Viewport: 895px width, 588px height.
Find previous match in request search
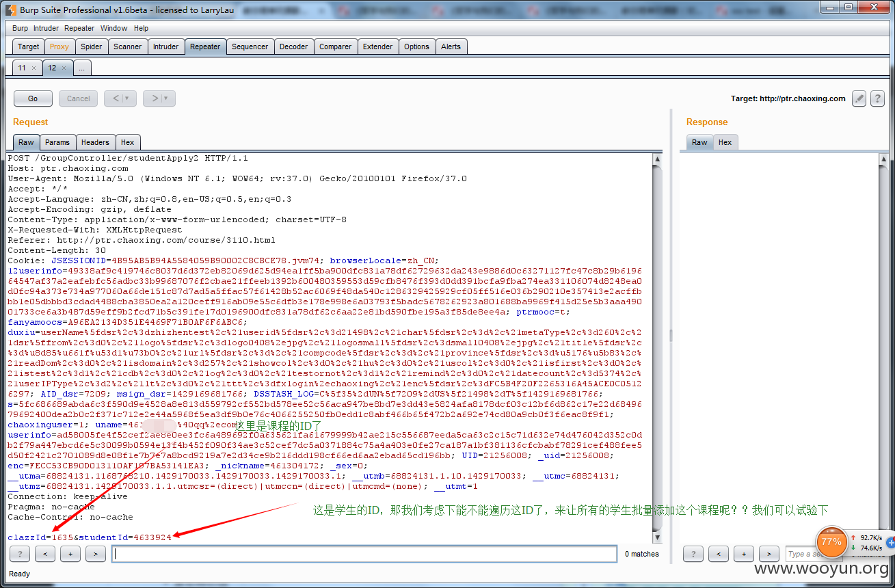(x=45, y=554)
